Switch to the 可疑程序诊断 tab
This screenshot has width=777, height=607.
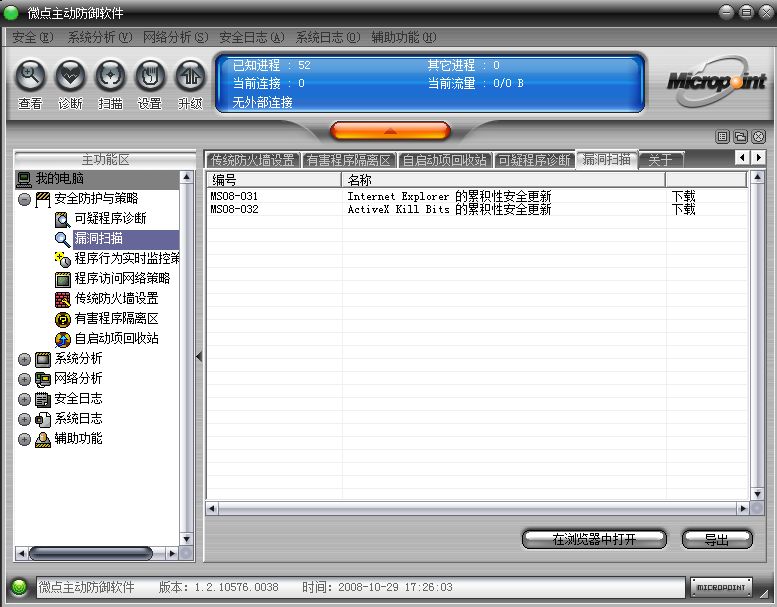pyautogui.click(x=535, y=160)
